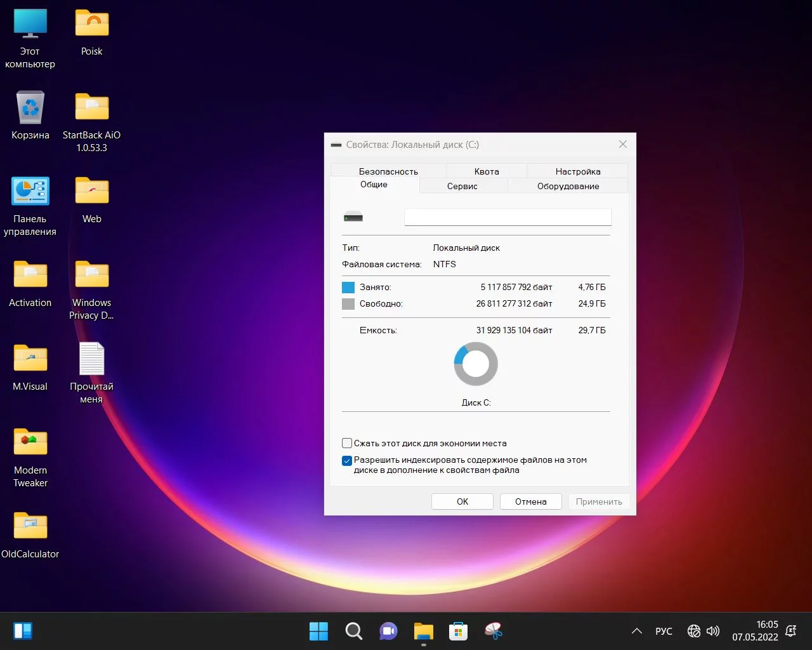Viewport: 812px width, 650px height.
Task: Click the disk label text field
Action: point(507,217)
